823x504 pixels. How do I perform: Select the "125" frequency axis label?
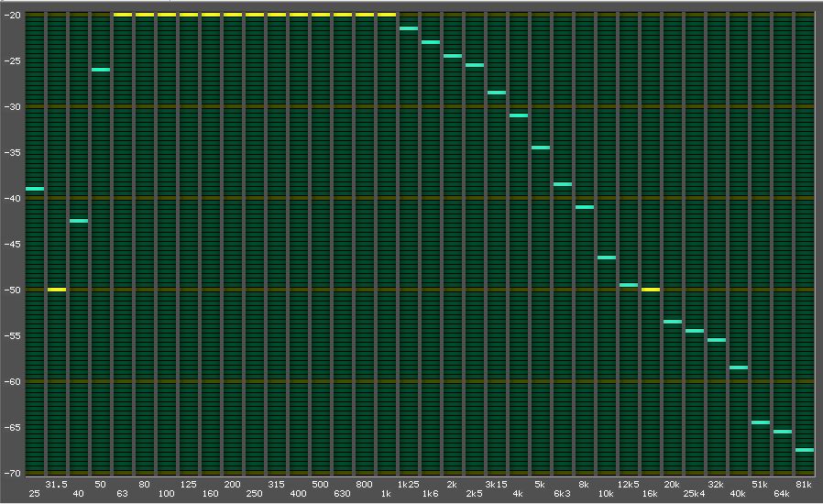pyautogui.click(x=189, y=485)
